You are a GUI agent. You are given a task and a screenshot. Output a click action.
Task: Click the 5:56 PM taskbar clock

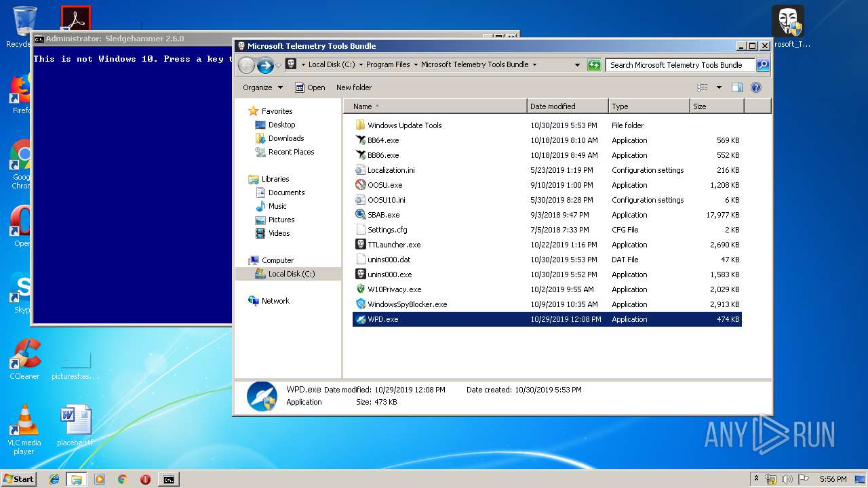[x=833, y=479]
